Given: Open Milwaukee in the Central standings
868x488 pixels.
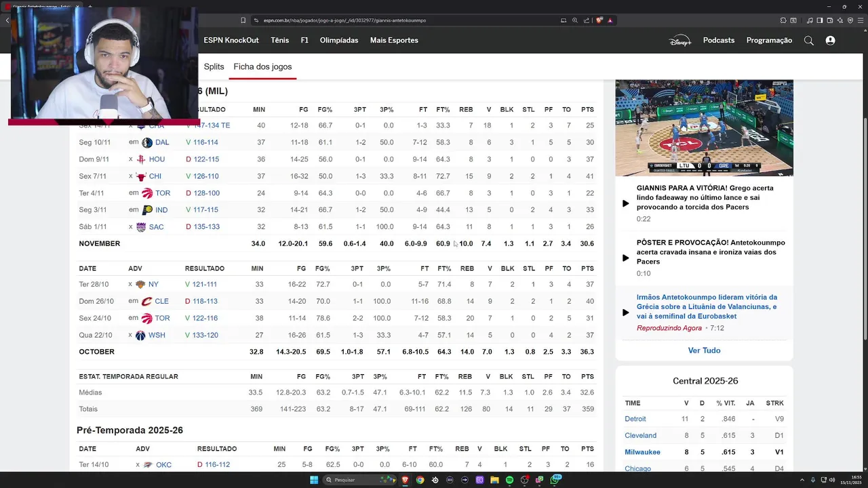Looking at the screenshot, I should pos(642,452).
